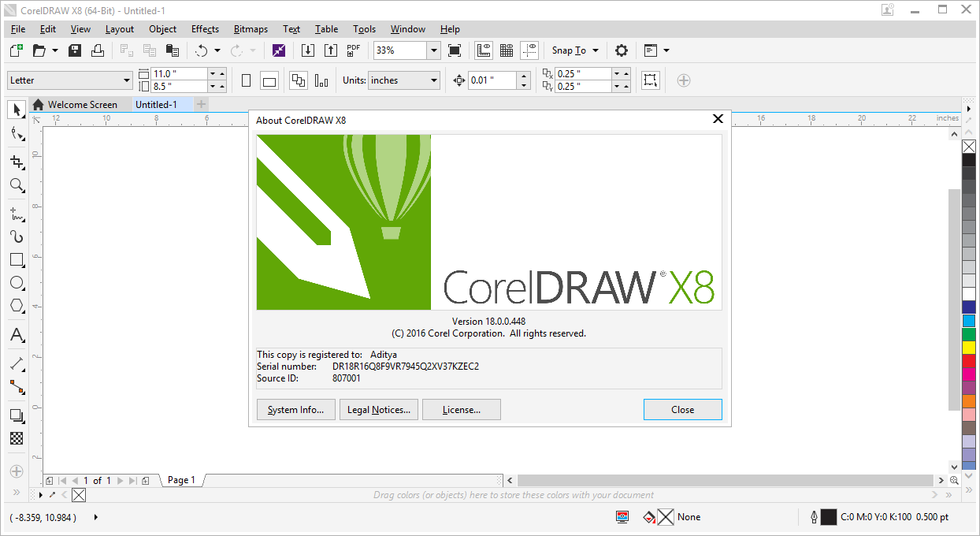Select the Drop Shadow tool
The image size is (980, 536).
click(17, 415)
